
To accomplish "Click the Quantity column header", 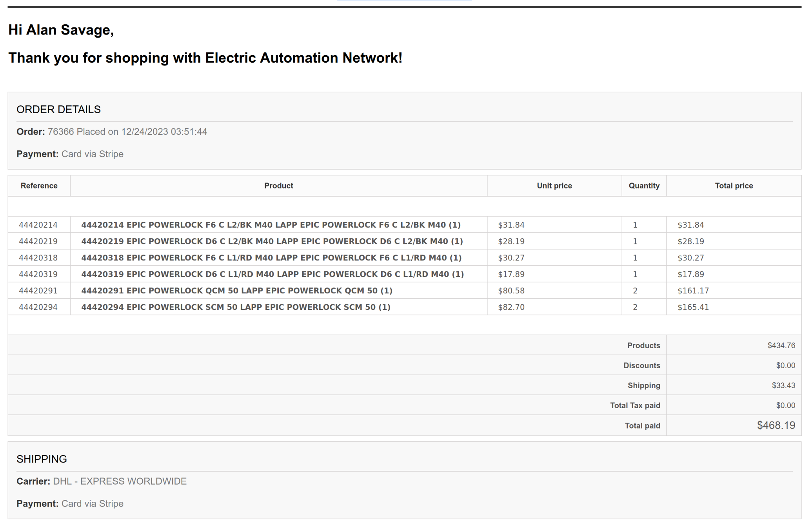I will 644,186.
